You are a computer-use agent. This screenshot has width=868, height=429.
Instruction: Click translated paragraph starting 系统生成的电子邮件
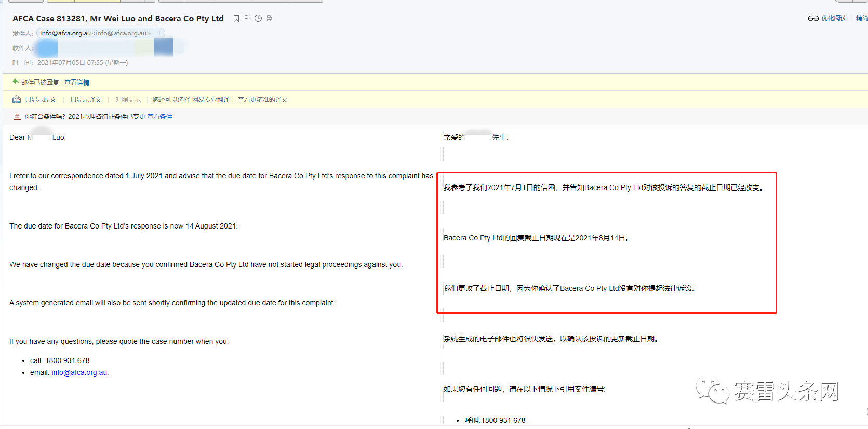point(552,339)
